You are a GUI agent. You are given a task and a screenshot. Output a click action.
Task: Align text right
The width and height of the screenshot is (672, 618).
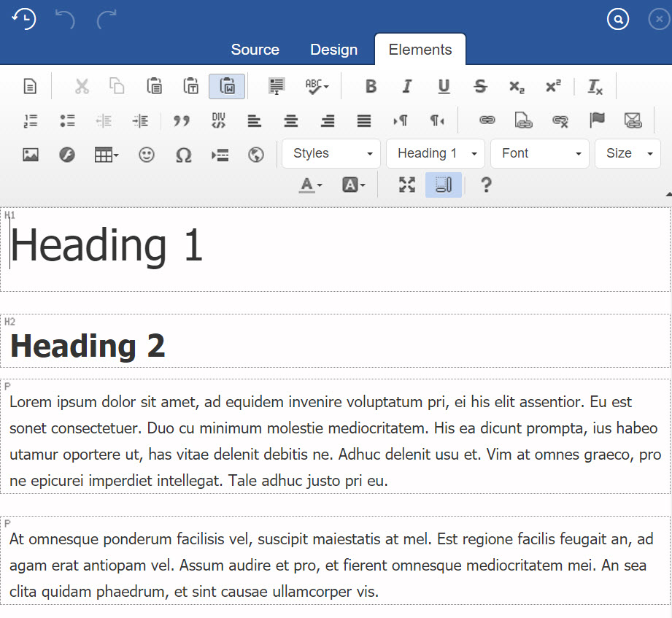pos(328,121)
